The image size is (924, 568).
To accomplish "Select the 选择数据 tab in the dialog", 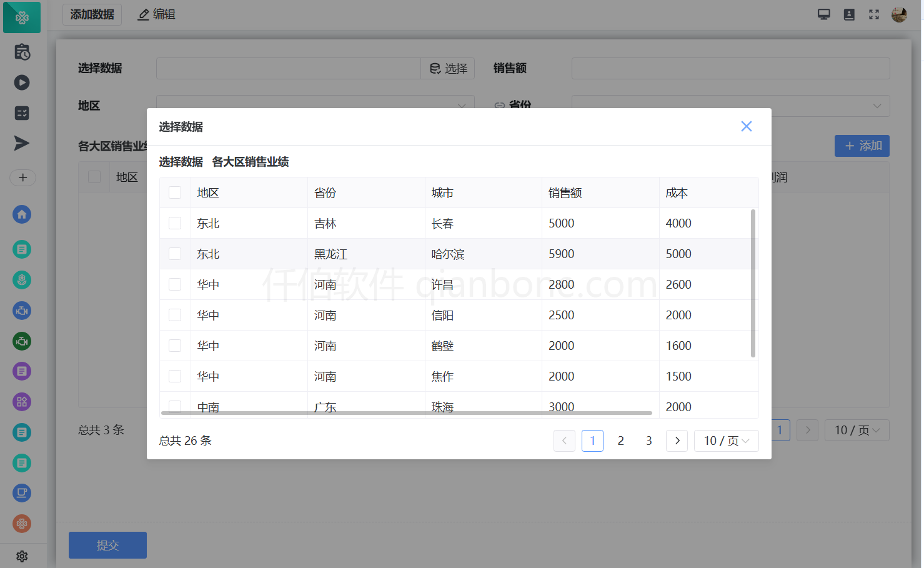I will tap(181, 162).
